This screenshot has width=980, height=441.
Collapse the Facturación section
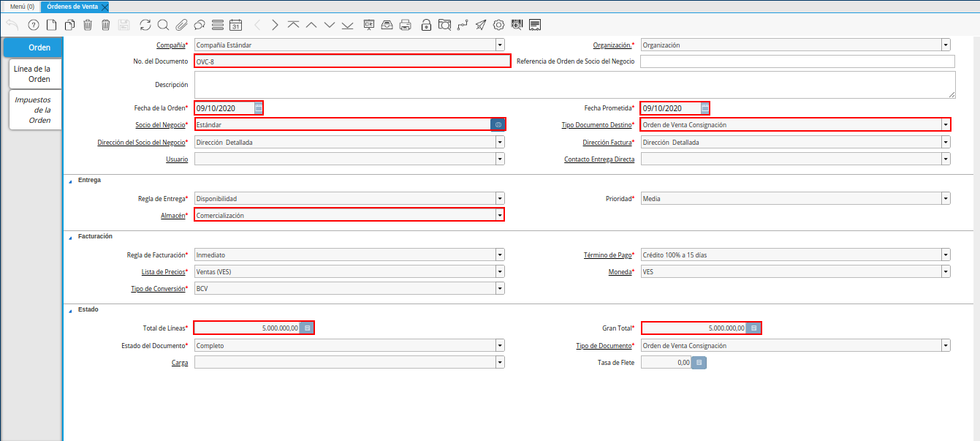(x=71, y=237)
